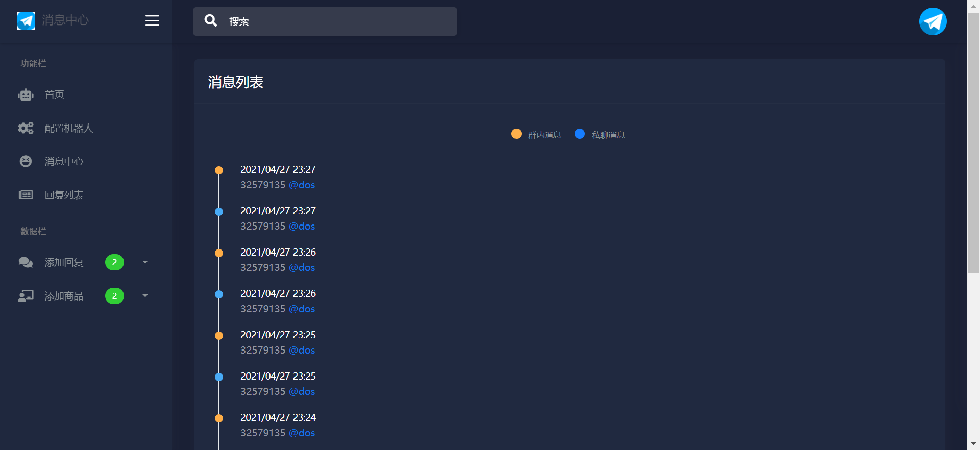This screenshot has width=980, height=450.
Task: Click the robot icon for 首页
Action: (26, 95)
